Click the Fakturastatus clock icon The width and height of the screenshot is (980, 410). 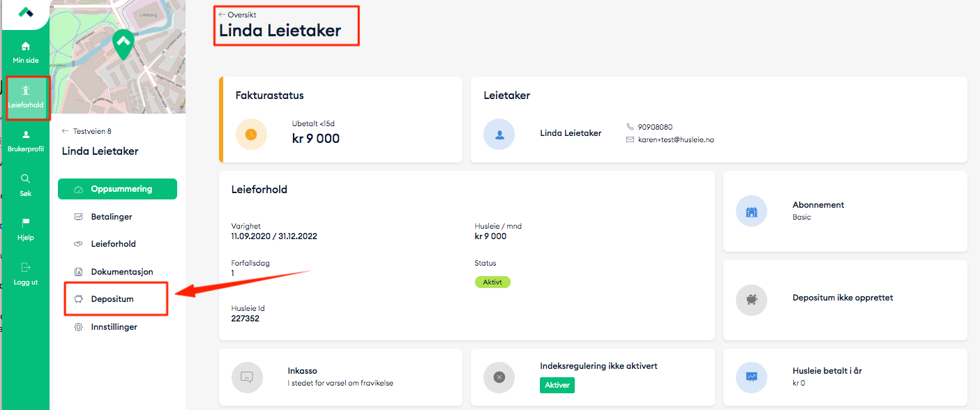click(251, 135)
